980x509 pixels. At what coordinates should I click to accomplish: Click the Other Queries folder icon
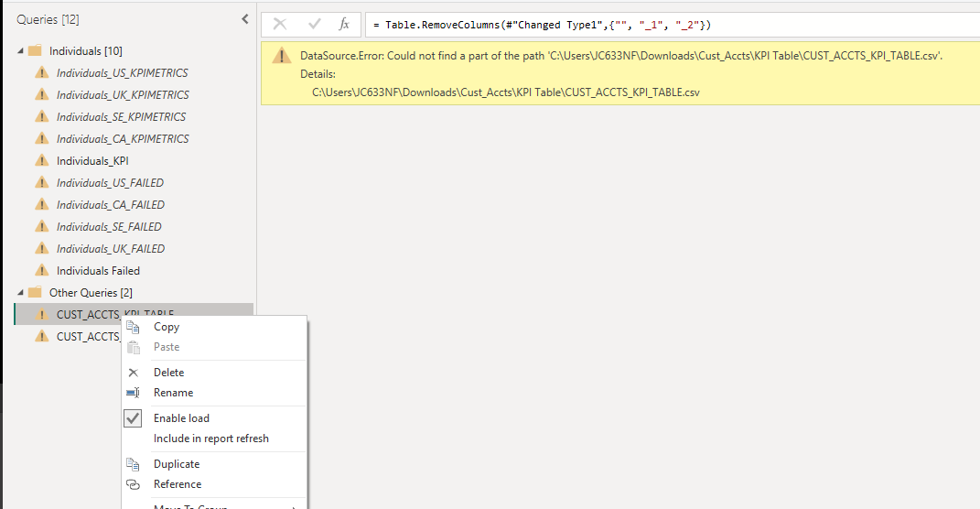[x=35, y=292]
